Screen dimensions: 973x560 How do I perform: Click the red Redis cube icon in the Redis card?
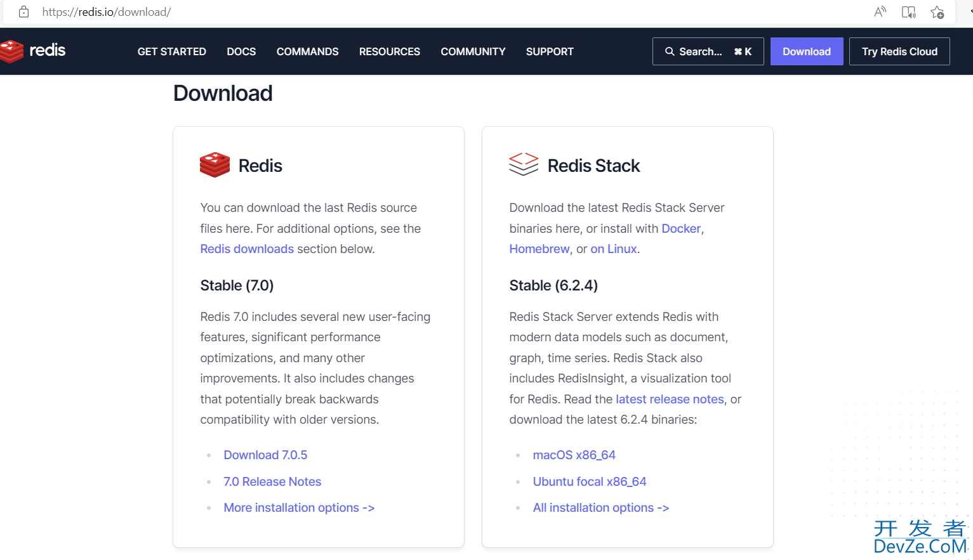[x=215, y=165]
